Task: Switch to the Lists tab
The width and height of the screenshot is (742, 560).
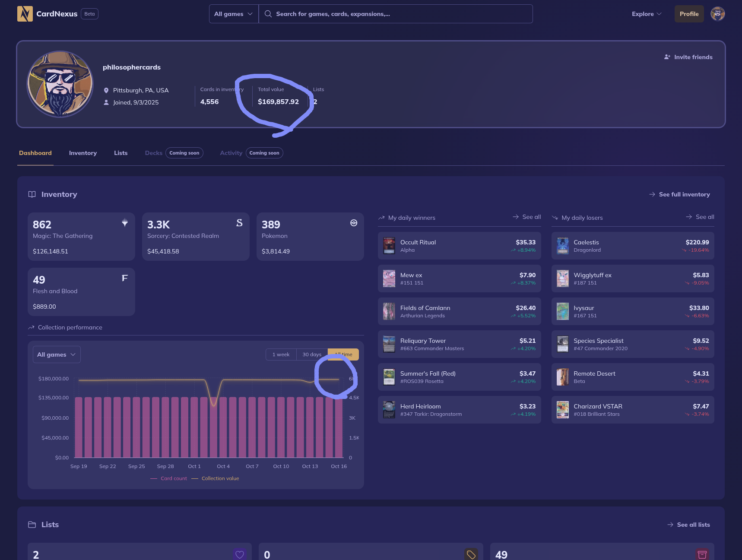Action: (x=121, y=153)
